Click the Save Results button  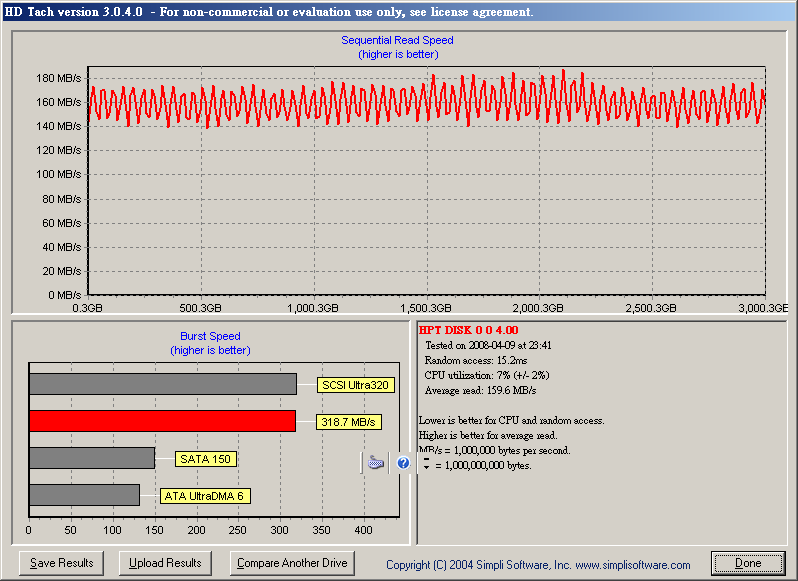[x=62, y=563]
